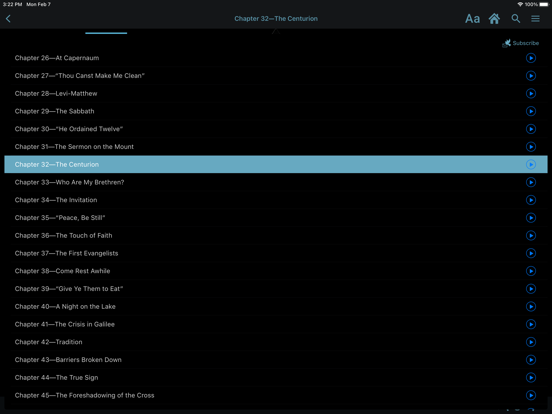Open Chapter 27—"Thou Canst Make Me Clean"
This screenshot has width=552, height=414.
80,76
